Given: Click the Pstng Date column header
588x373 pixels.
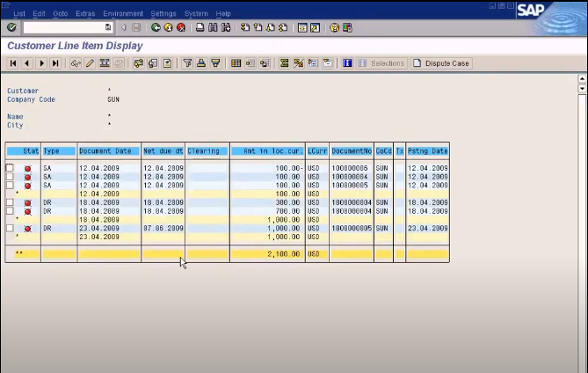Looking at the screenshot, I should pyautogui.click(x=427, y=150).
